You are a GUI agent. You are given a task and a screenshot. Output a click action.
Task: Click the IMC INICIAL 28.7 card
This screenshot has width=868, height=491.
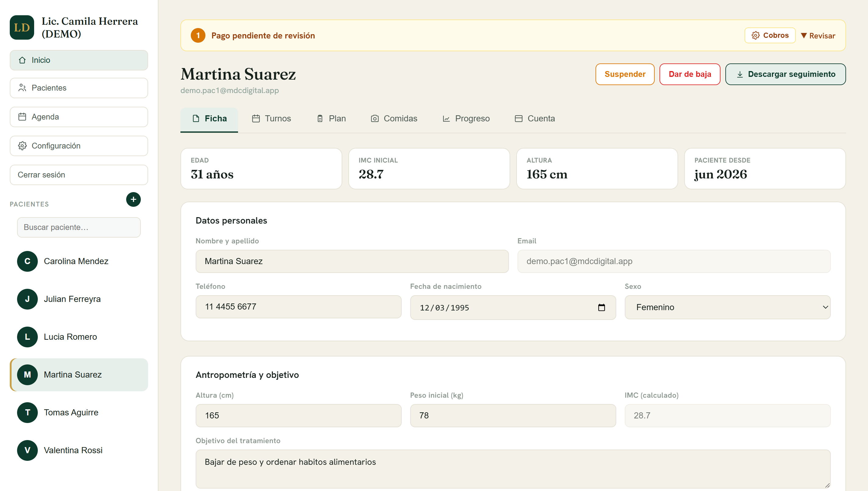click(429, 169)
